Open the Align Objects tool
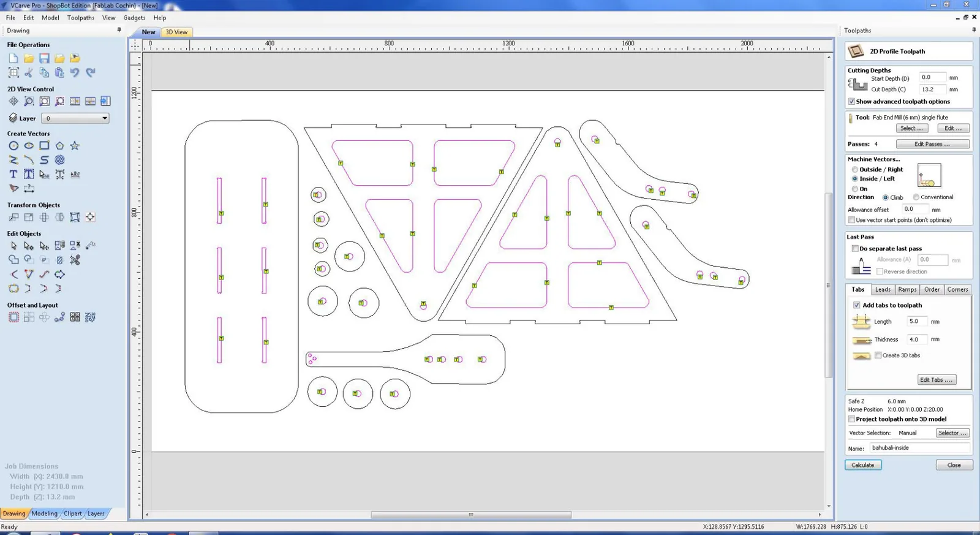980x535 pixels. tap(90, 217)
